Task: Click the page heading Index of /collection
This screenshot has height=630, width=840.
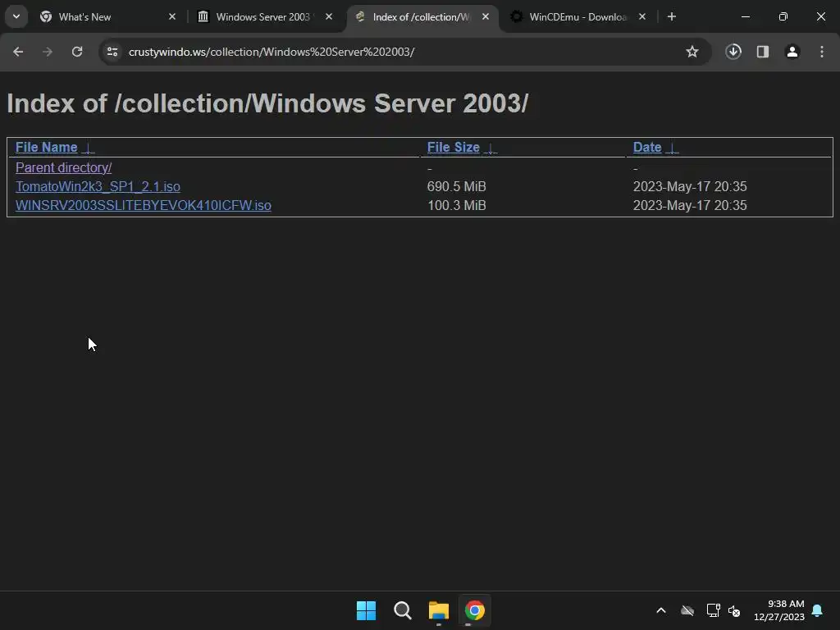Action: 267,103
